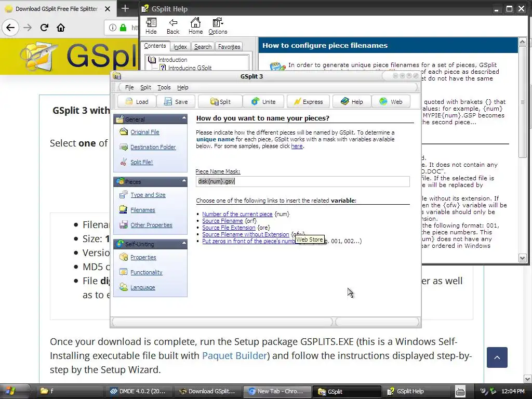
Task: Click the Self-Uniting Properties icon
Action: tap(124, 257)
